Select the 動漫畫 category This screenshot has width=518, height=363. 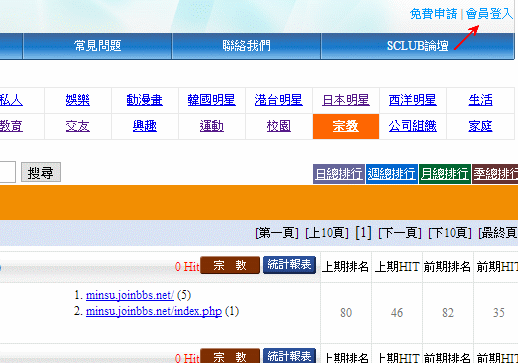point(145,100)
